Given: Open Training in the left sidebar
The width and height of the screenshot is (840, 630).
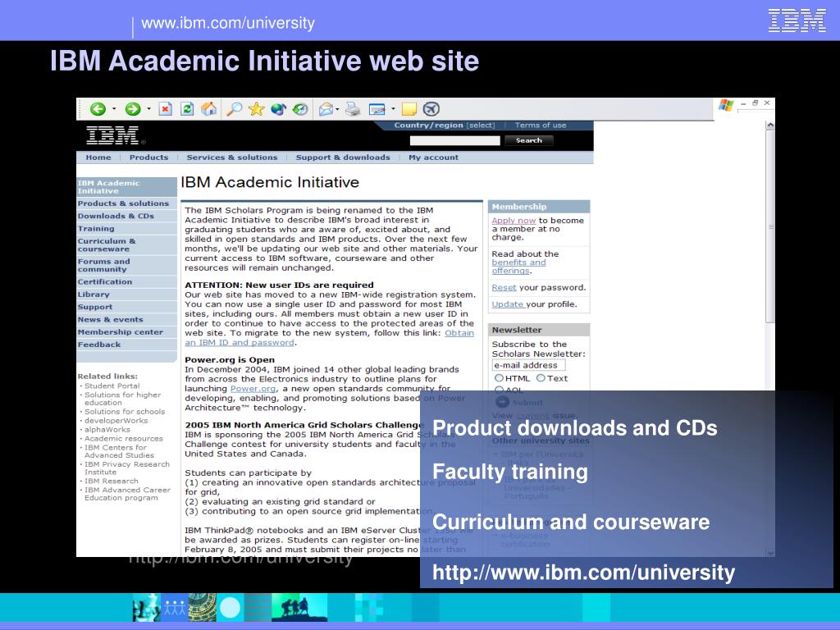Looking at the screenshot, I should [126, 229].
